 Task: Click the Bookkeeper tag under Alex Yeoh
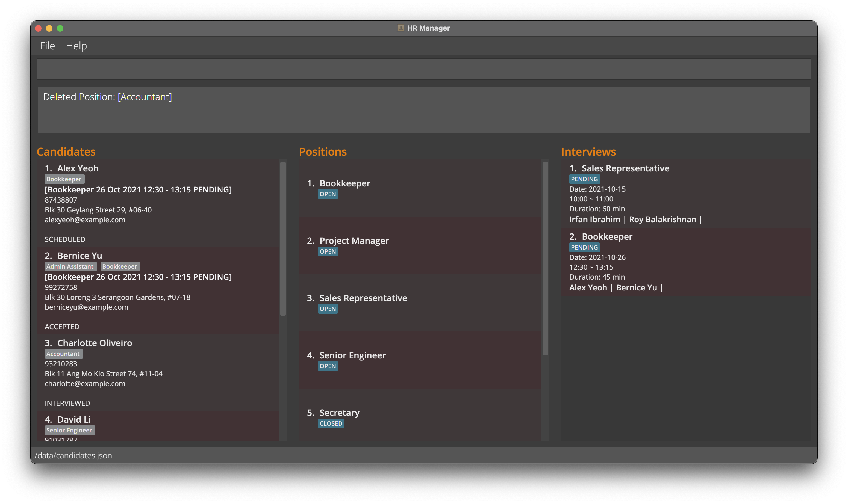coord(64,179)
